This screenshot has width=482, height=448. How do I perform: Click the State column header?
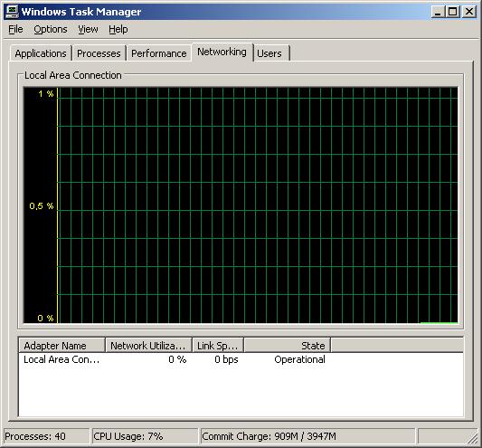287,346
